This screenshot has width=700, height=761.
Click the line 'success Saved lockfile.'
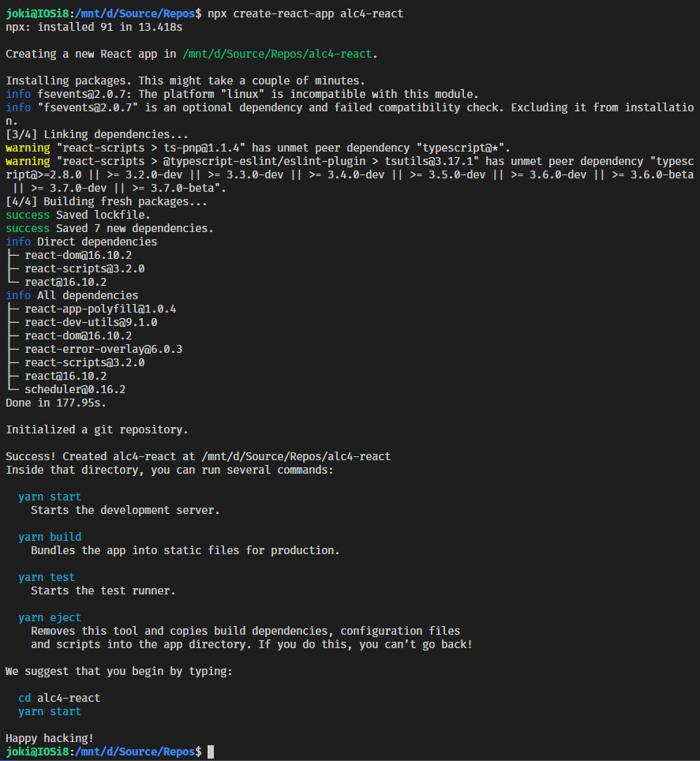pos(78,215)
